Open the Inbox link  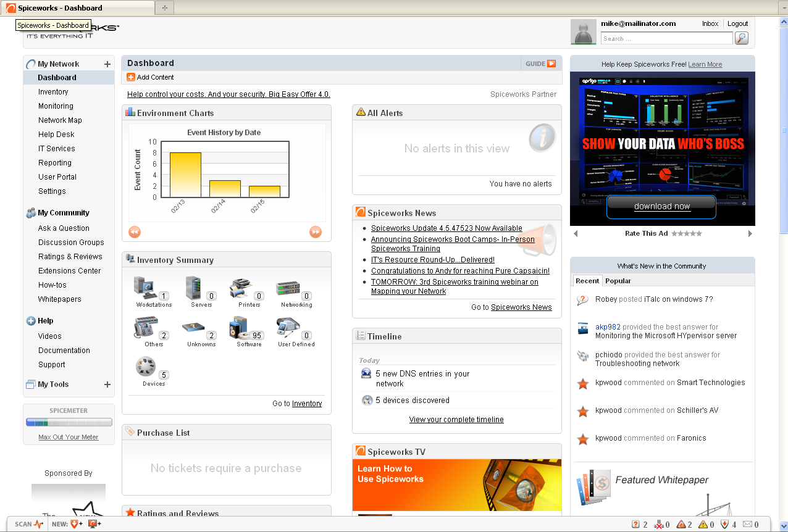coord(710,23)
